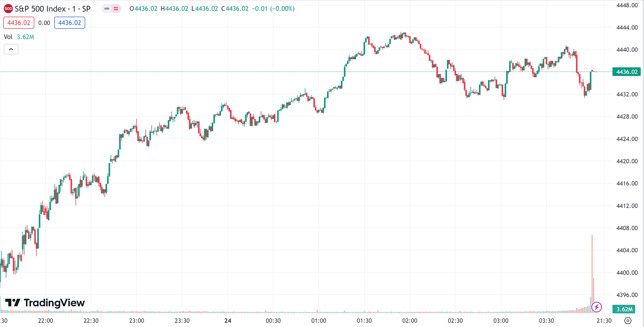Click the red S&P 500 logo icon
Screen dimensions: 644x327
(x=8, y=9)
